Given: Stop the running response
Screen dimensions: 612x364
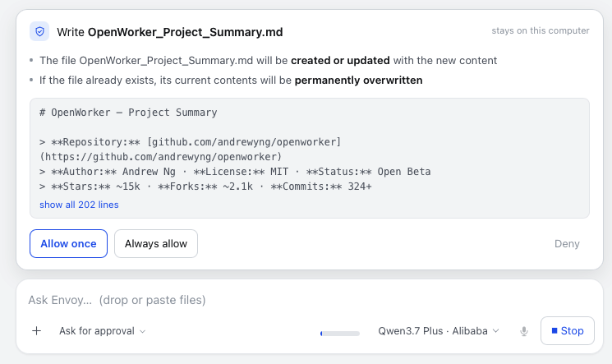Looking at the screenshot, I should [567, 331].
